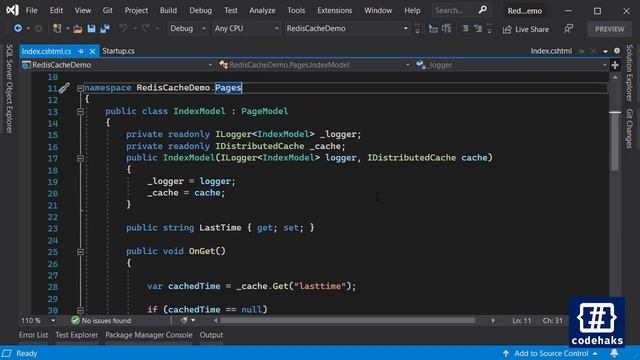Click the Live Share icon button

click(x=526, y=29)
